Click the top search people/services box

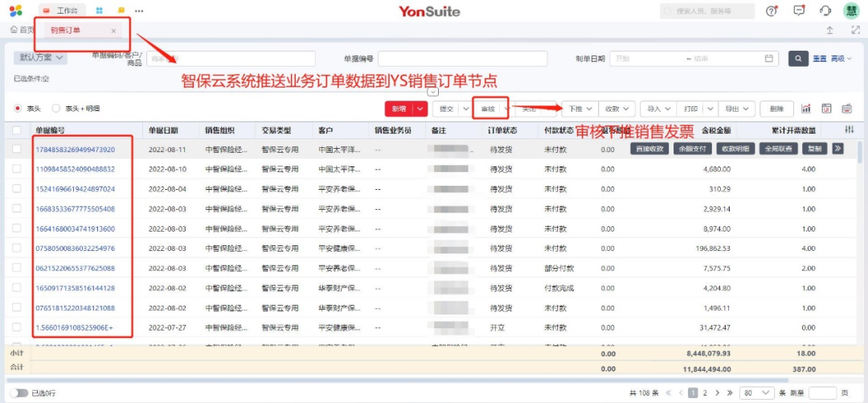coord(707,10)
